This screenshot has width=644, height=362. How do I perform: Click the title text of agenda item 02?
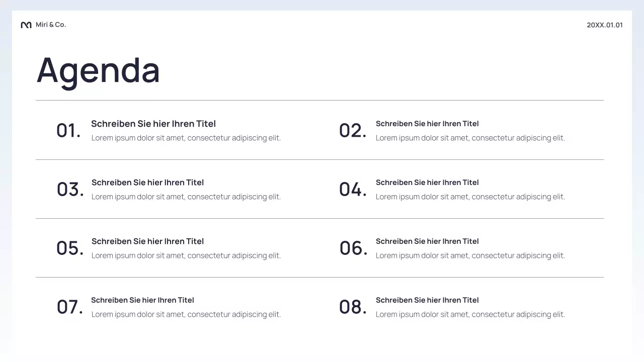427,124
